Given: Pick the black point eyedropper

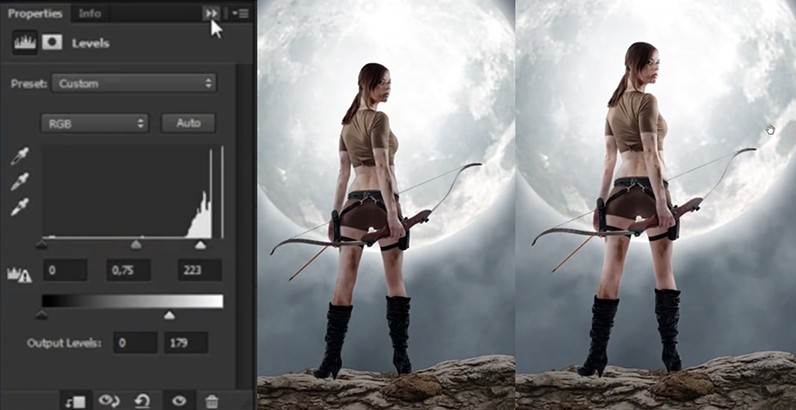Looking at the screenshot, I should coord(20,156).
